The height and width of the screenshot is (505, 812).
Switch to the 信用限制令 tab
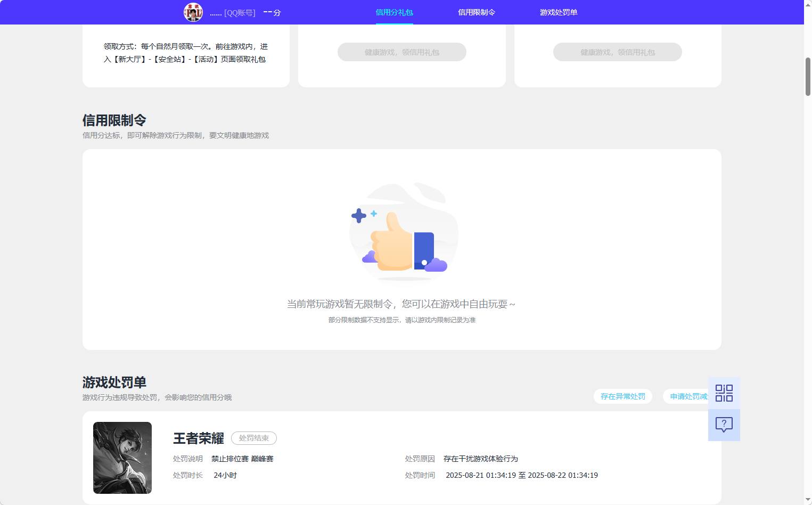click(x=476, y=12)
